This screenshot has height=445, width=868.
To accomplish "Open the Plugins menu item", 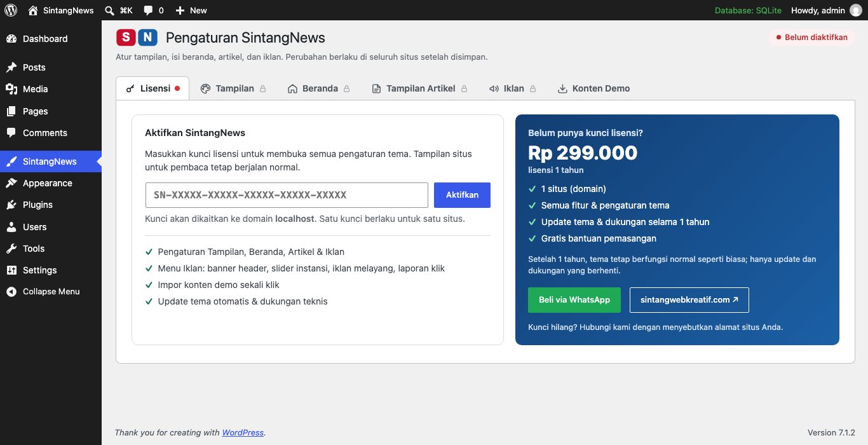I will point(51,205).
